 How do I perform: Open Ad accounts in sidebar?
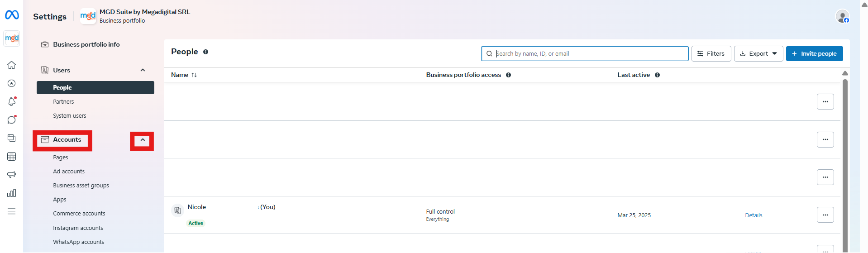coord(69,172)
